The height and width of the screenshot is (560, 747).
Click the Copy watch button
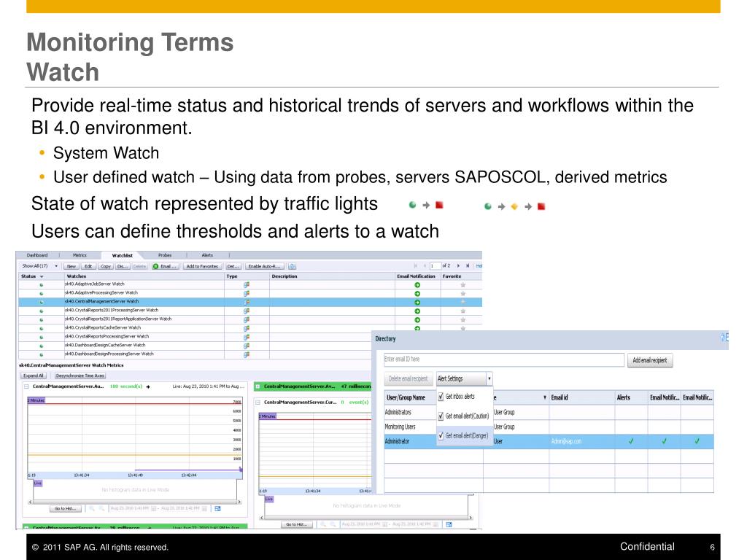[x=106, y=267]
